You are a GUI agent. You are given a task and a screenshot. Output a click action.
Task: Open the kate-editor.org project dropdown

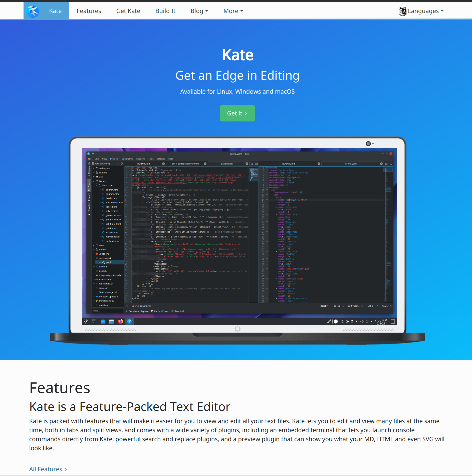105,164
